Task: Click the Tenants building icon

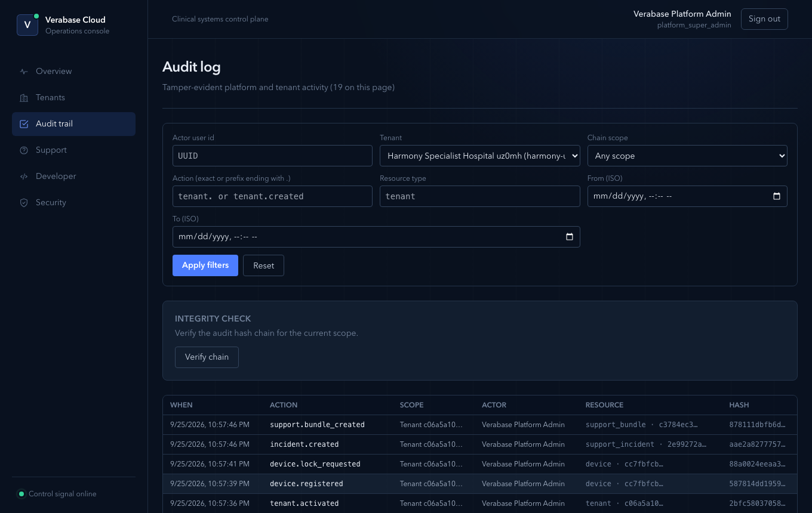Action: (x=24, y=98)
